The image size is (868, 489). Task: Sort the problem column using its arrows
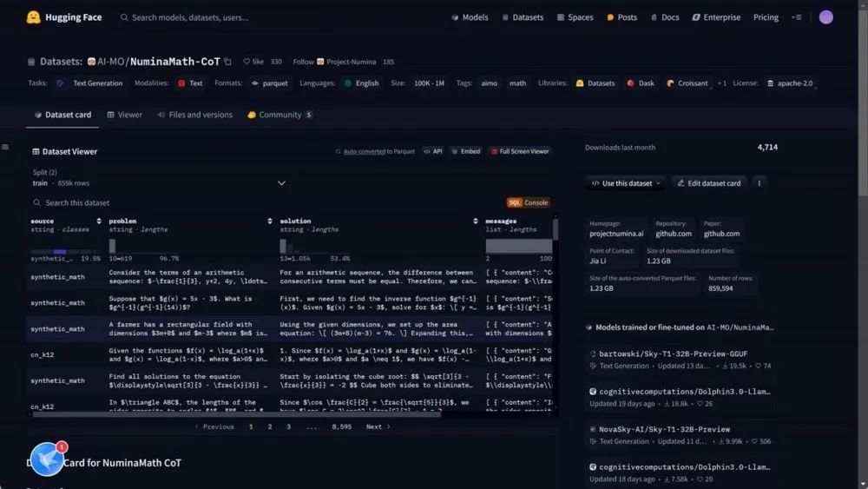270,221
